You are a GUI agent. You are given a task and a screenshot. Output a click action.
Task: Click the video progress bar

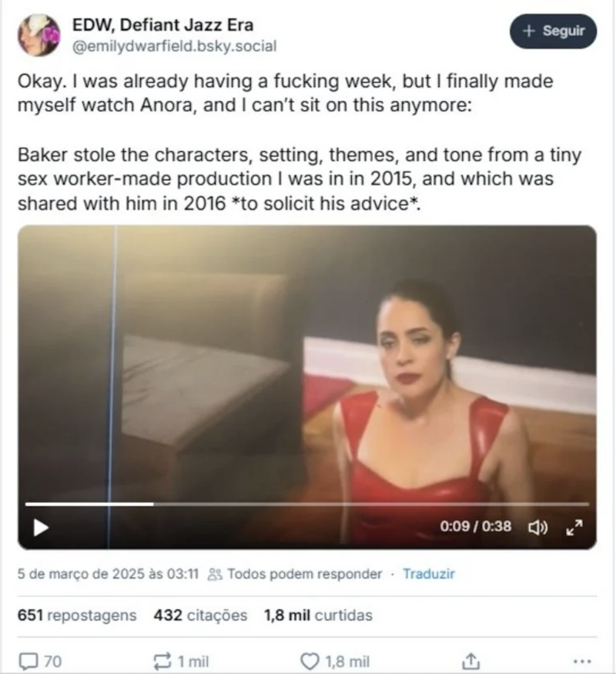[x=308, y=504]
